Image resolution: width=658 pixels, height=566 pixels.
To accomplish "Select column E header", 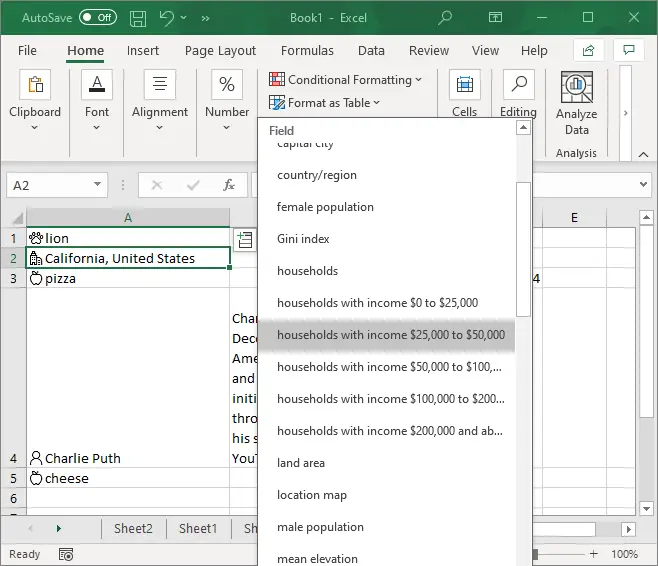I will point(574,218).
